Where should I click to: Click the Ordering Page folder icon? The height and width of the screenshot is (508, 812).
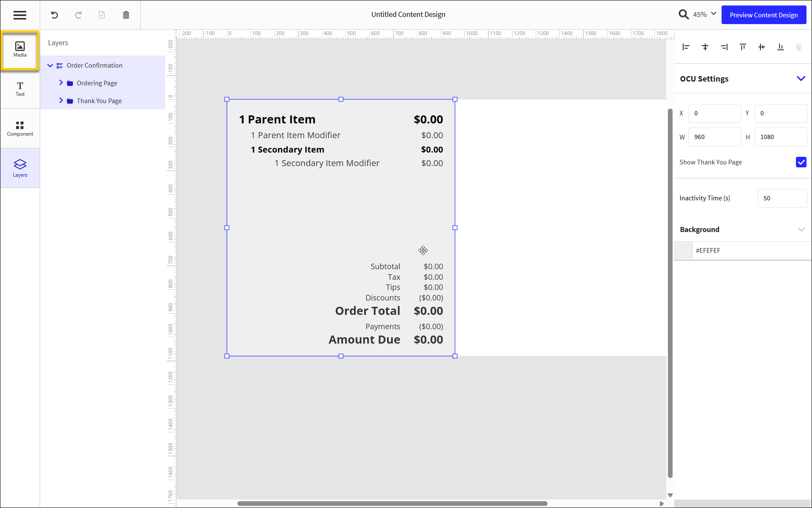(70, 83)
